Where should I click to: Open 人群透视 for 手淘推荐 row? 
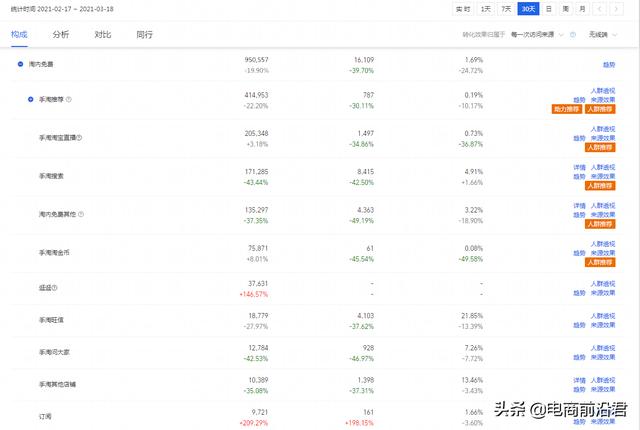point(603,91)
